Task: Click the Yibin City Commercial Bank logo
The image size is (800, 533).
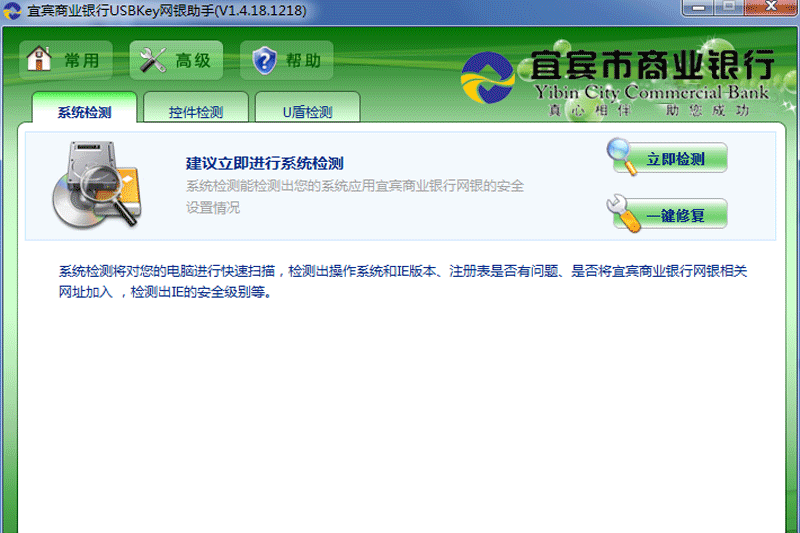Action: coord(488,78)
